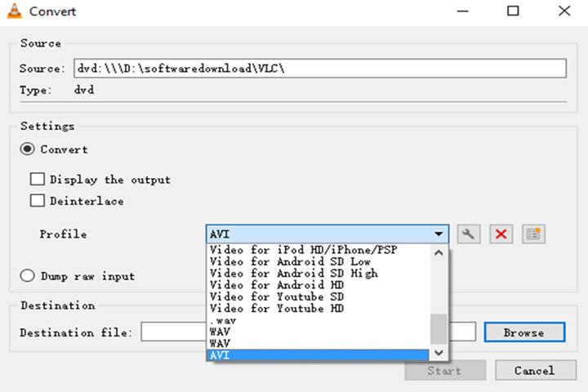The height and width of the screenshot is (392, 588).
Task: Choose Video for Youtube SD profile
Action: coord(317,296)
